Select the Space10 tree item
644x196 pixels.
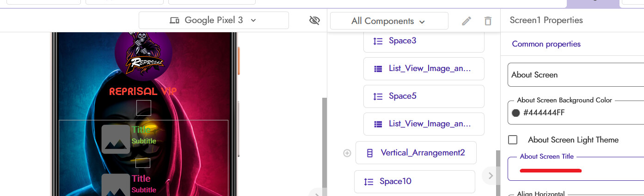[x=415, y=181]
